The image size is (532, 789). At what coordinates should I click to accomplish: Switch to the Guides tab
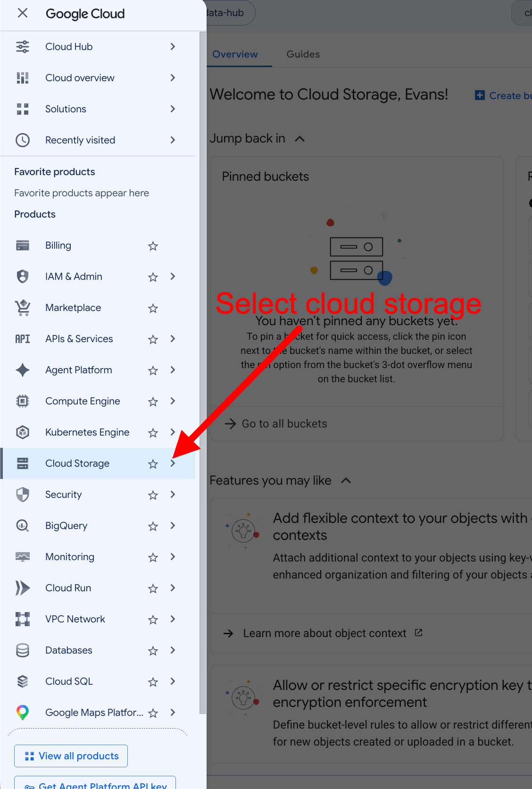coord(303,54)
